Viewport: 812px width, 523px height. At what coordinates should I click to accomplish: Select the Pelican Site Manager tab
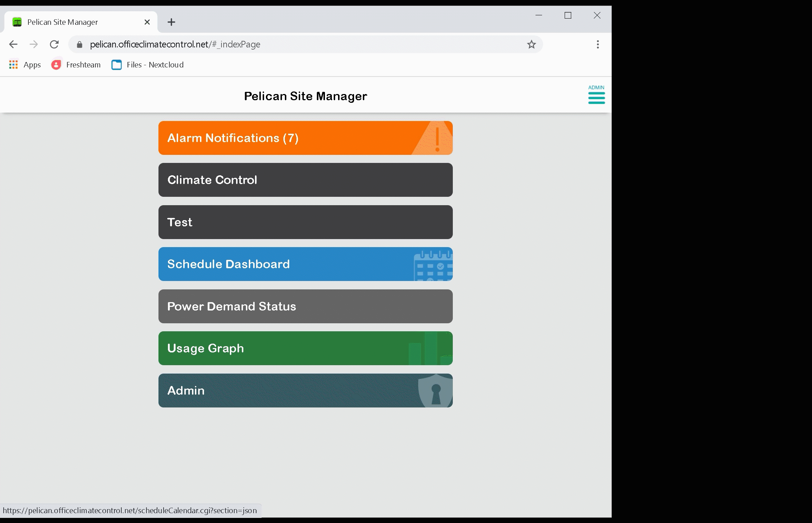click(x=81, y=22)
